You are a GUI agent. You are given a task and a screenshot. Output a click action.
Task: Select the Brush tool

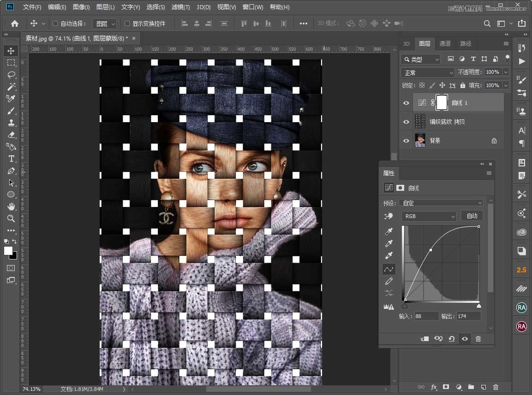11,111
